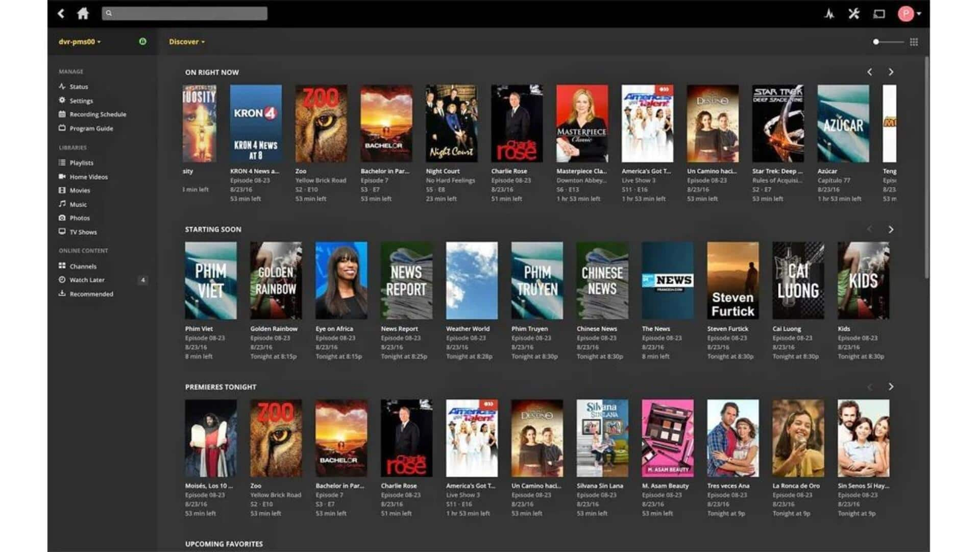The image size is (980, 552).
Task: Click the Recommended download icon
Action: coord(62,293)
